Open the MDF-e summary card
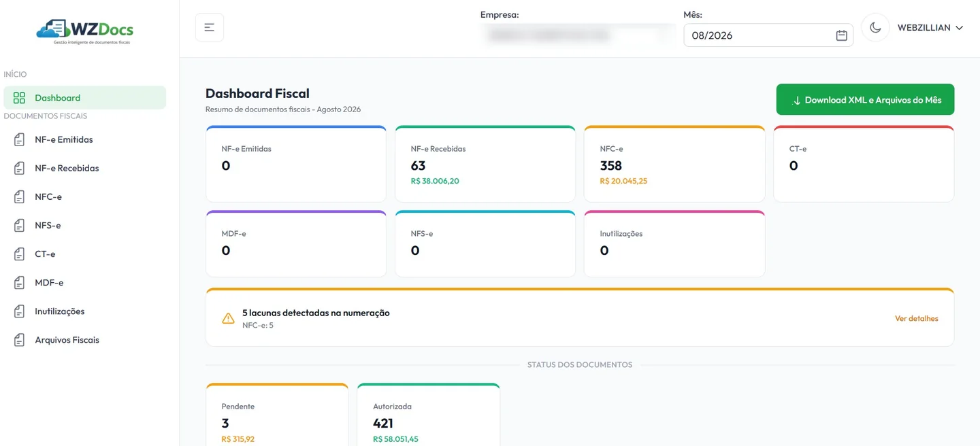Screen dimensions: 980x446 296,243
